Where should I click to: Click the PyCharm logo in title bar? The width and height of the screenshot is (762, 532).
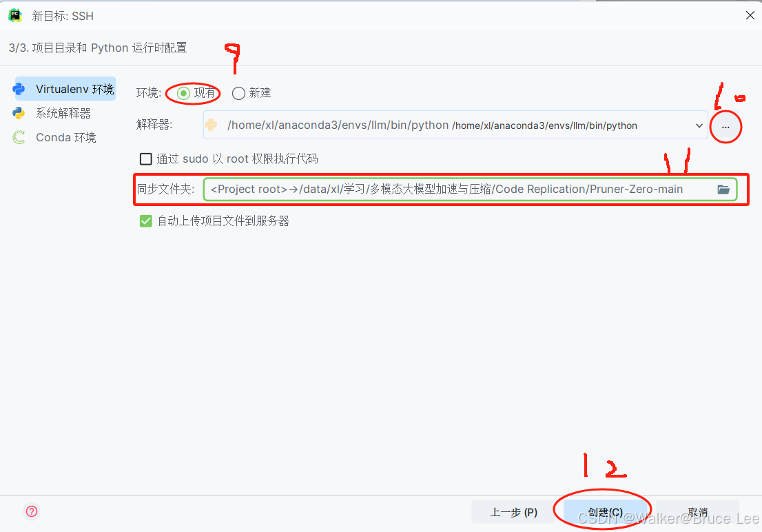tap(15, 16)
